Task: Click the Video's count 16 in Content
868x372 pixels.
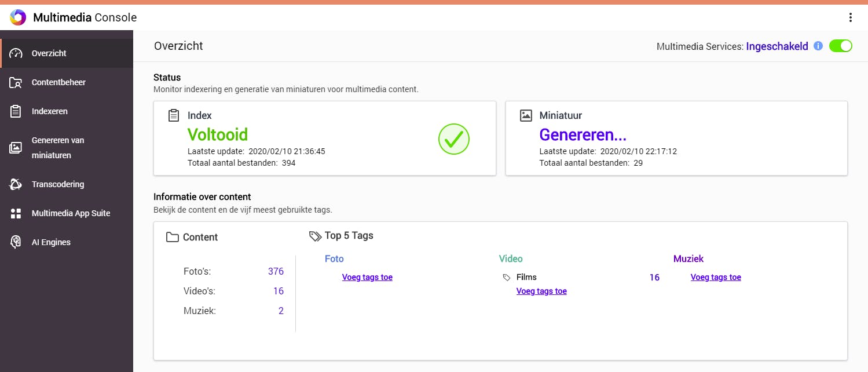Action: point(279,291)
